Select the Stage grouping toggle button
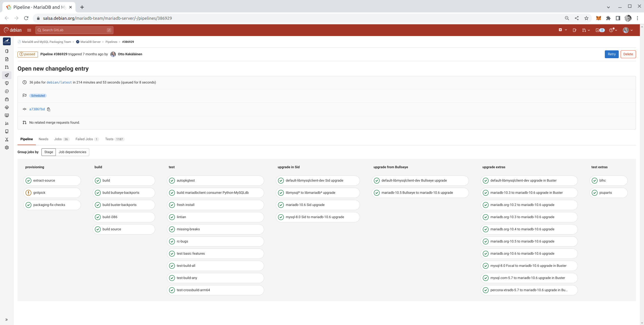The height and width of the screenshot is (325, 644). click(x=48, y=152)
